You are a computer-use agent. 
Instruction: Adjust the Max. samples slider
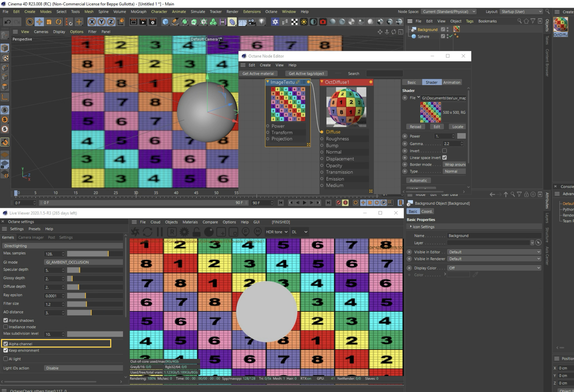(95, 253)
